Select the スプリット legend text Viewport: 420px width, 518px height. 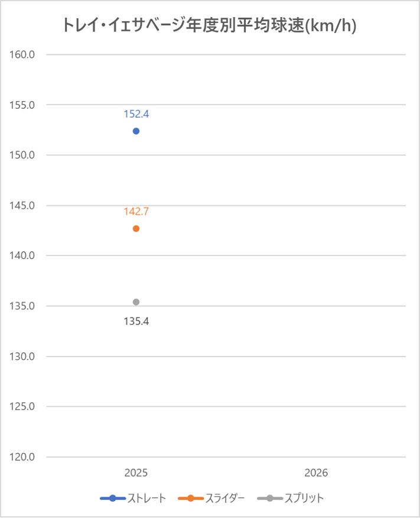(x=304, y=498)
